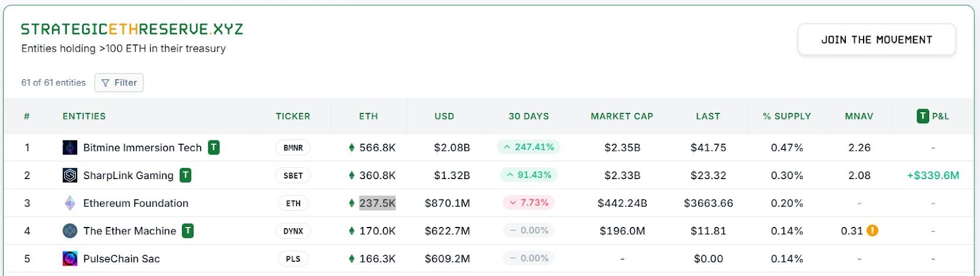Open the StrategicETHReserve.xyz site logo
Image resolution: width=980 pixels, height=276 pixels.
coord(132,29)
